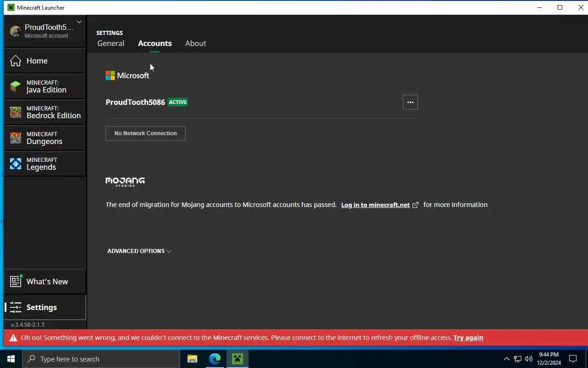Open the Settings sidebar item
This screenshot has height=368, width=588.
45,307
